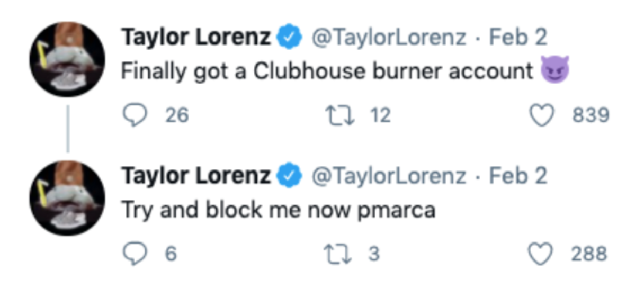Click @TaylorLorenz handle on the Clubhouse tweet
The height and width of the screenshot is (288, 644).
coord(388,38)
